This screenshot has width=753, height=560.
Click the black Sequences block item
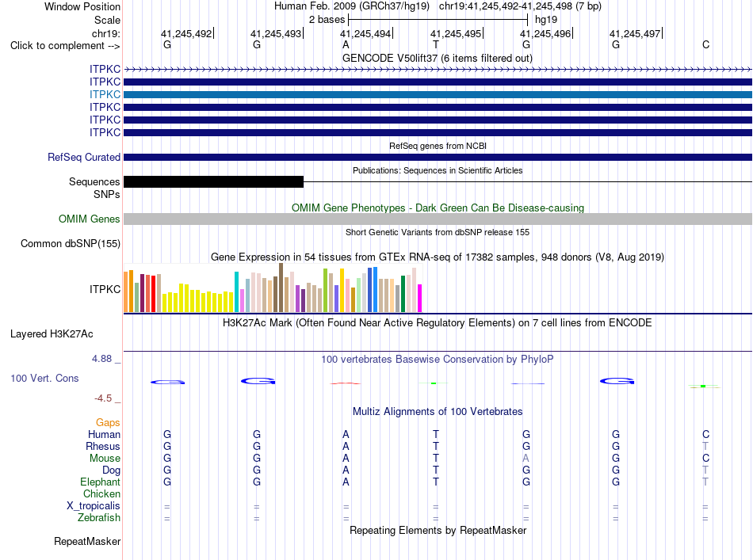click(x=214, y=182)
